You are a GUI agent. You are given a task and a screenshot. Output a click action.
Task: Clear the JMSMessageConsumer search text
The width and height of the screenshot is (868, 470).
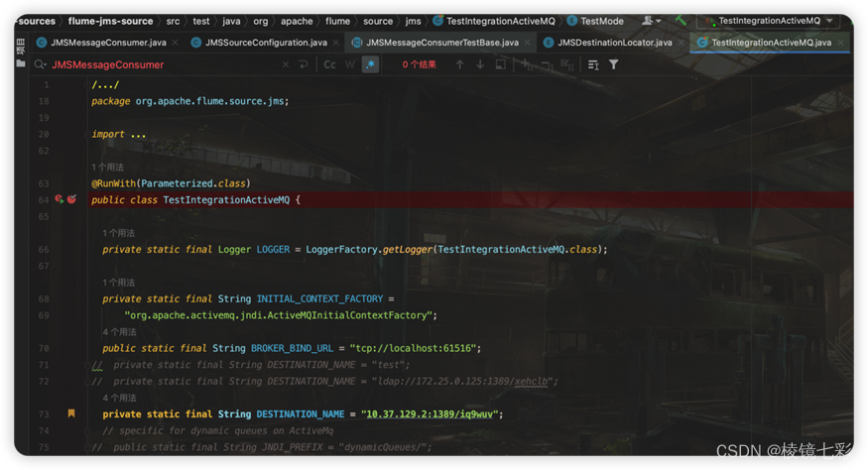pos(285,64)
